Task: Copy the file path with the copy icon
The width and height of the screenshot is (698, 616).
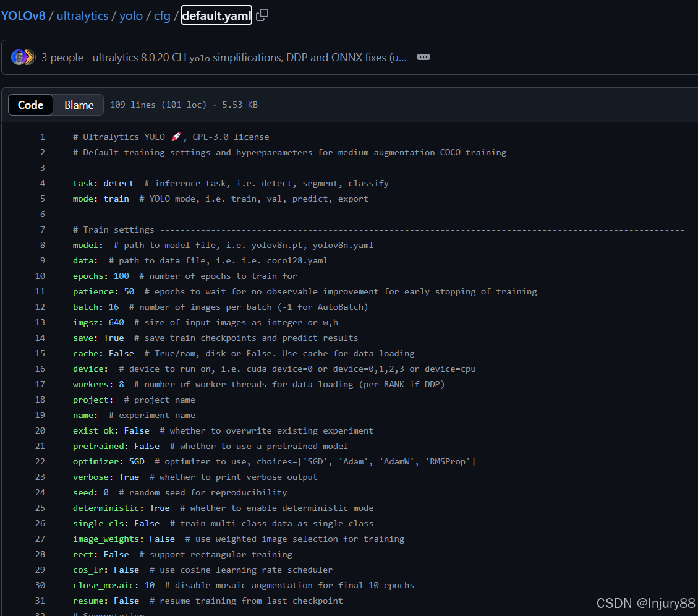Action: tap(262, 15)
